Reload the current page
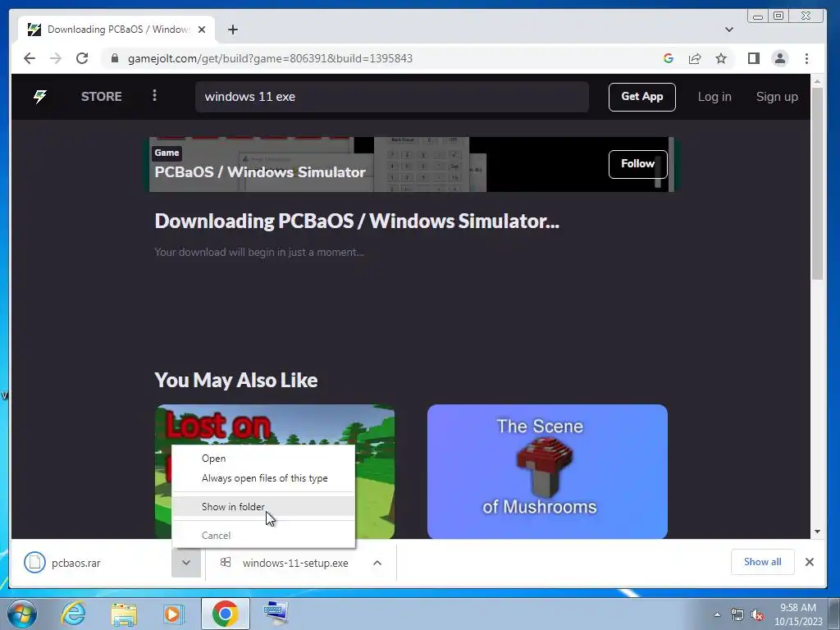840x630 pixels. pyautogui.click(x=82, y=58)
